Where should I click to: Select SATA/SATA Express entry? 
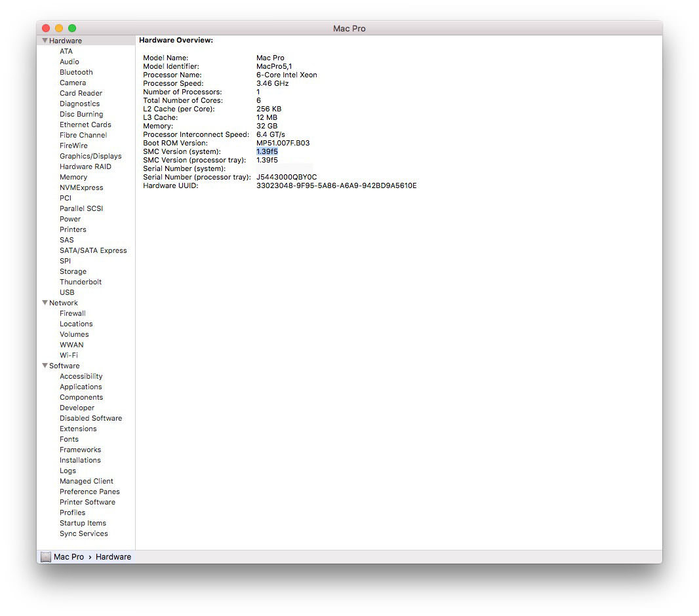[x=93, y=250]
